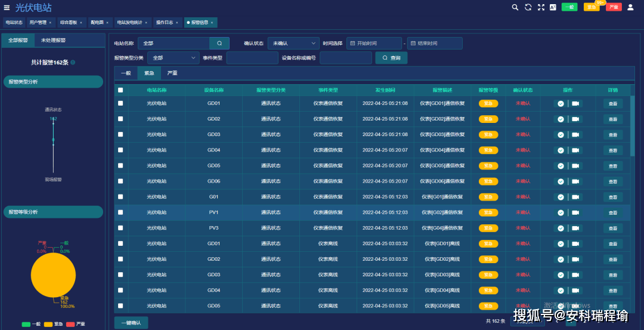Switch to the 配电图 tab

pyautogui.click(x=100, y=23)
